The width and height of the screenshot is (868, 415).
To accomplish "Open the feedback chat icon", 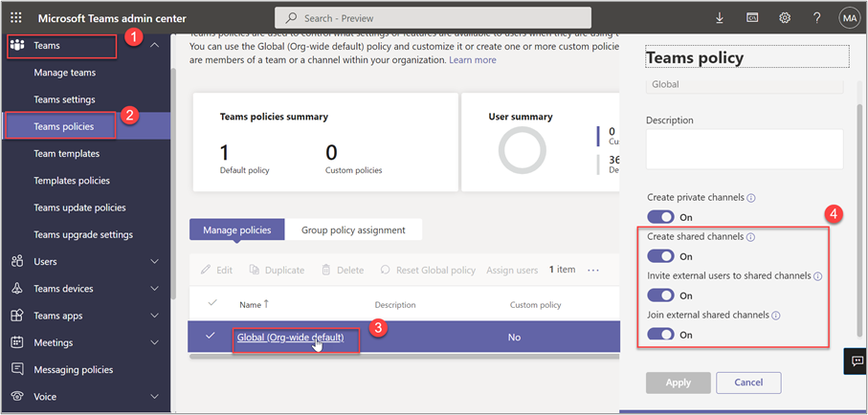I will click(x=855, y=360).
